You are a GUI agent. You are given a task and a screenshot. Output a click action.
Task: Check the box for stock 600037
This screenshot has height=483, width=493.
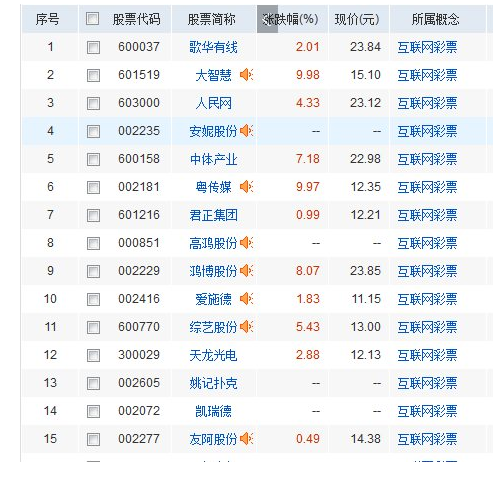pos(93,47)
